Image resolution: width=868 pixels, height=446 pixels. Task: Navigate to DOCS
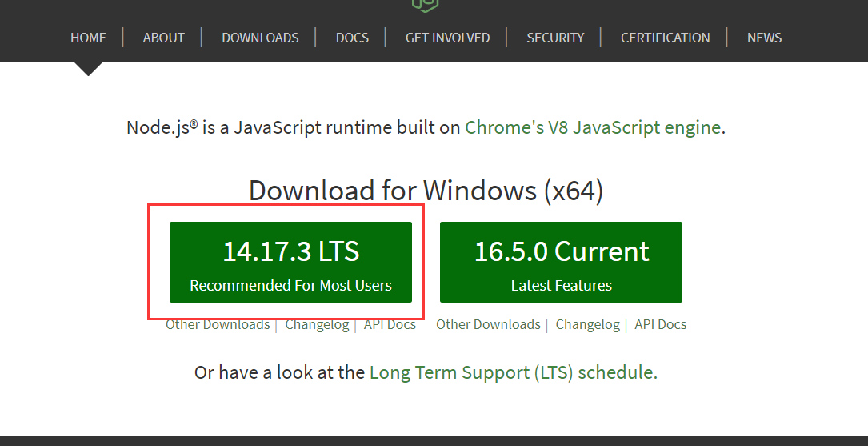pyautogui.click(x=352, y=38)
